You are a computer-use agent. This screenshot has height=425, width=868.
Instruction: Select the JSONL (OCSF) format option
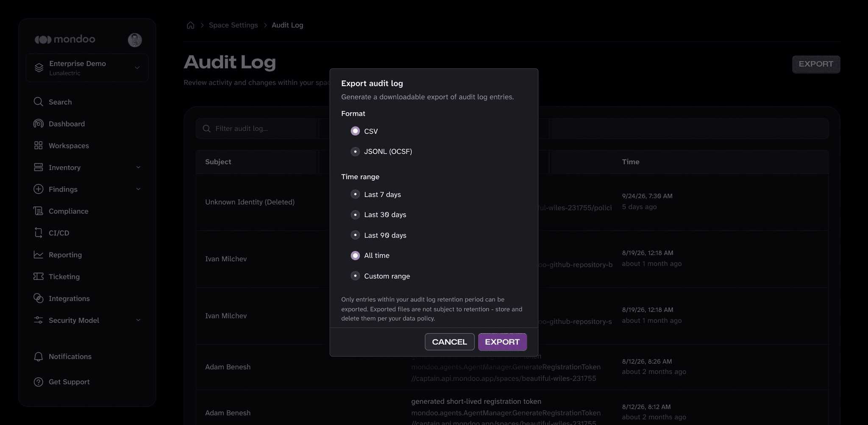coord(355,151)
